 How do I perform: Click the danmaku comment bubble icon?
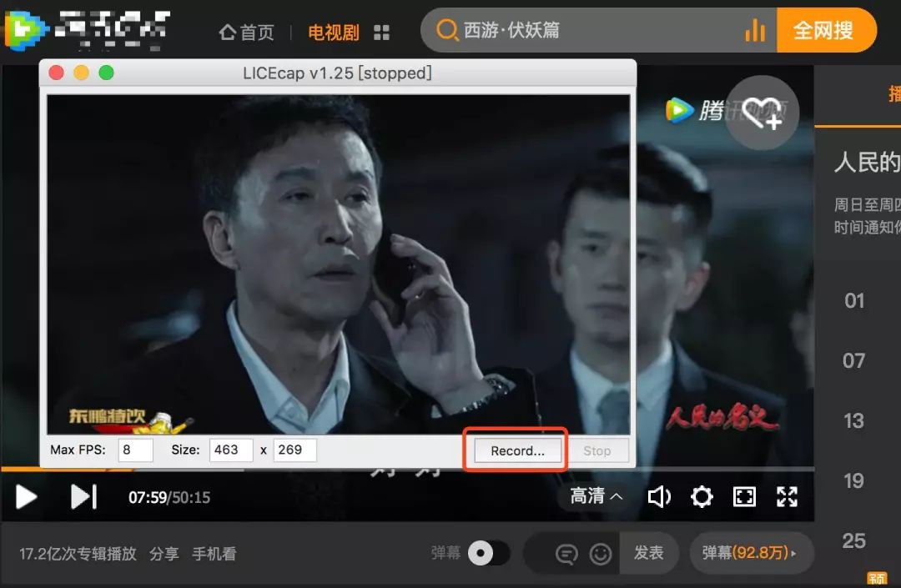(x=566, y=553)
